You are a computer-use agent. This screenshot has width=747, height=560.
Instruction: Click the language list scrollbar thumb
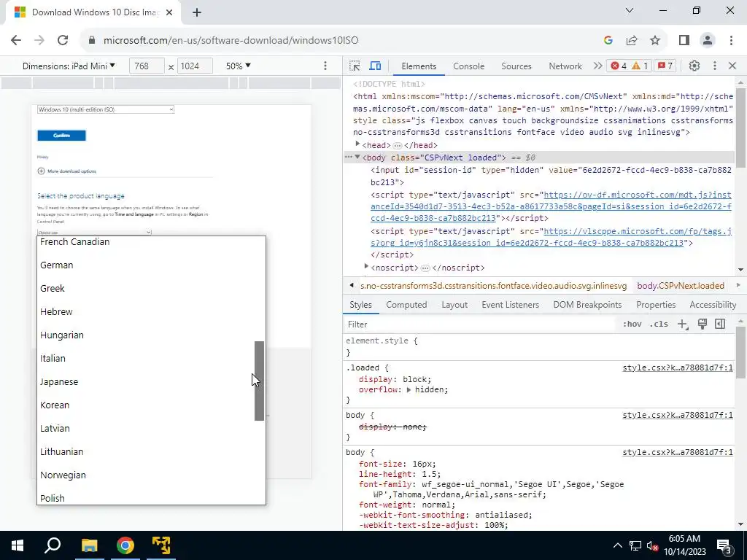point(259,381)
